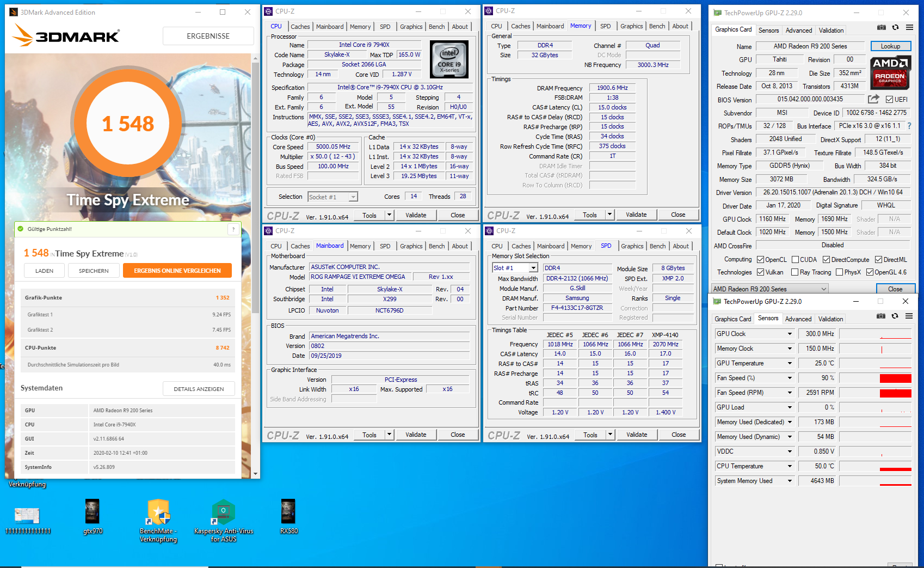Click the CPU Temperature sensor graph
This screenshot has width=924, height=568.
click(x=875, y=466)
